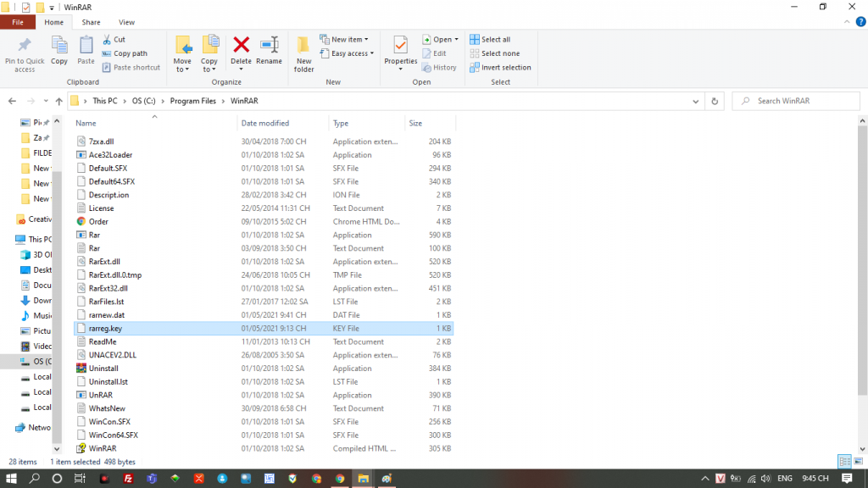Viewport: 868px width, 488px height.
Task: Delete the selected file with red X
Action: pos(241,53)
